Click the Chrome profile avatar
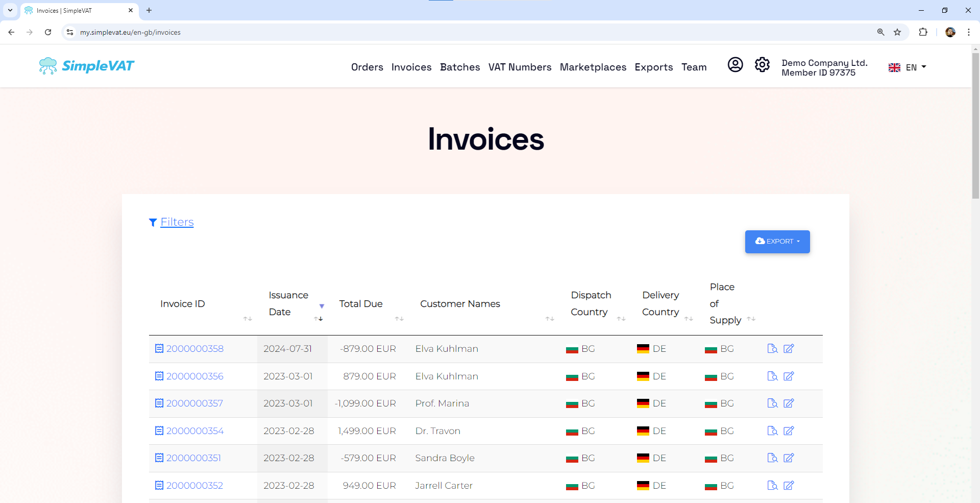This screenshot has height=503, width=980. click(950, 32)
